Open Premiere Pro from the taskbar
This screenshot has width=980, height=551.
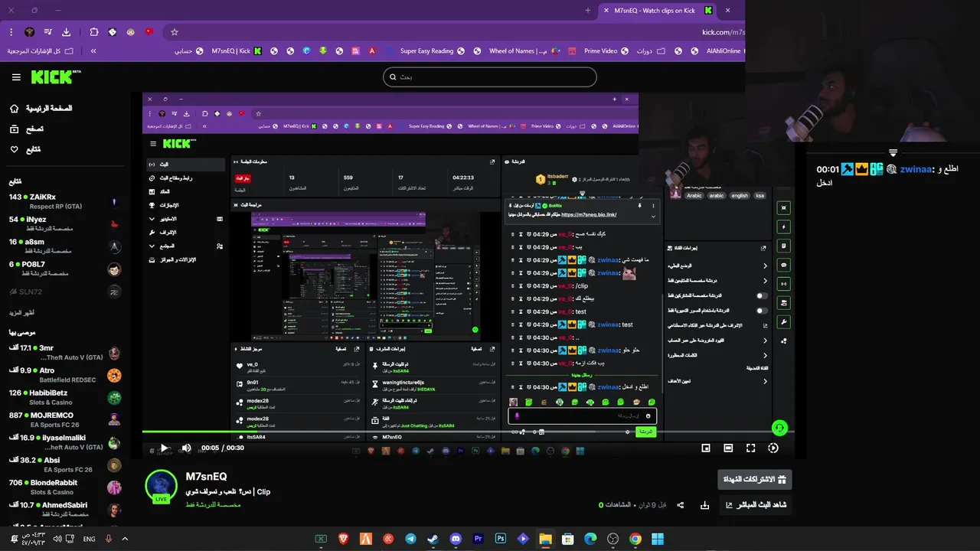[x=479, y=539]
